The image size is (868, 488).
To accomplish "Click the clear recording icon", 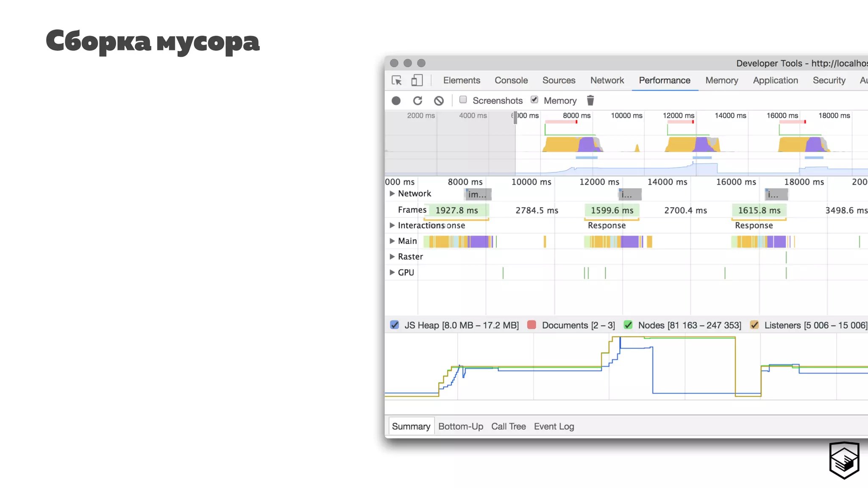I will (x=439, y=101).
